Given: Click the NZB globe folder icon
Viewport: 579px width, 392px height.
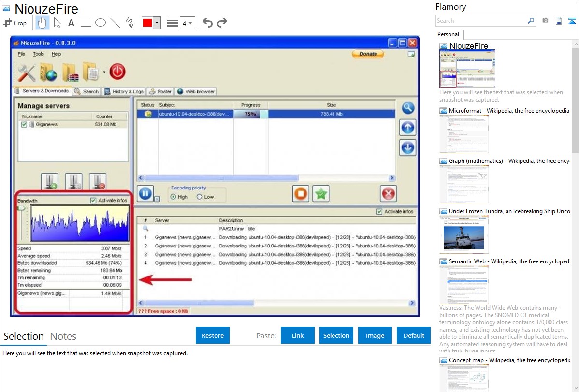Looking at the screenshot, I should click(x=49, y=72).
